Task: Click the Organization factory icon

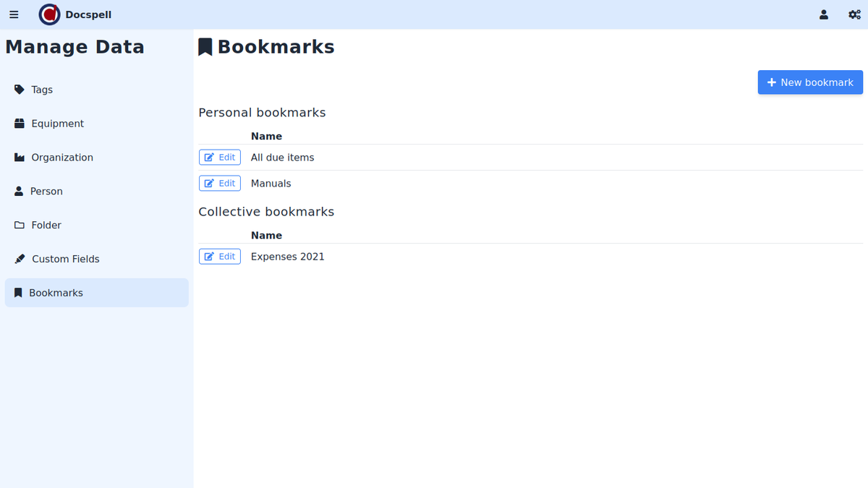Action: (x=20, y=158)
